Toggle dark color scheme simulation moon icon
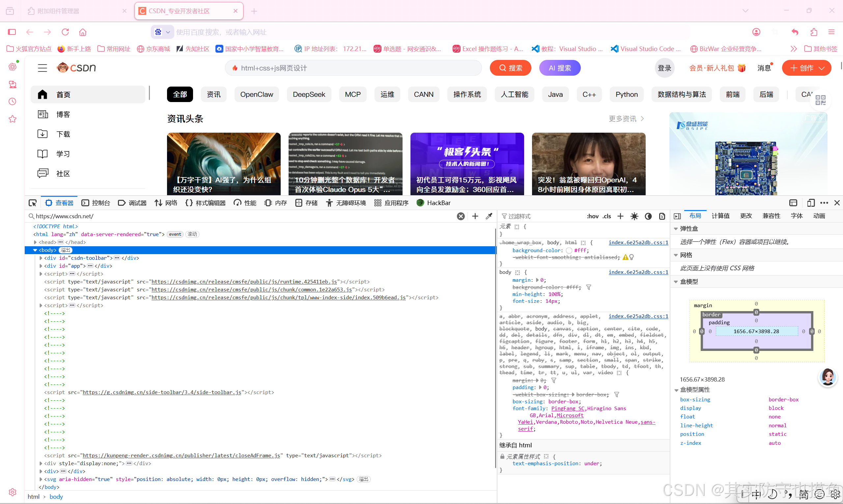 (648, 216)
